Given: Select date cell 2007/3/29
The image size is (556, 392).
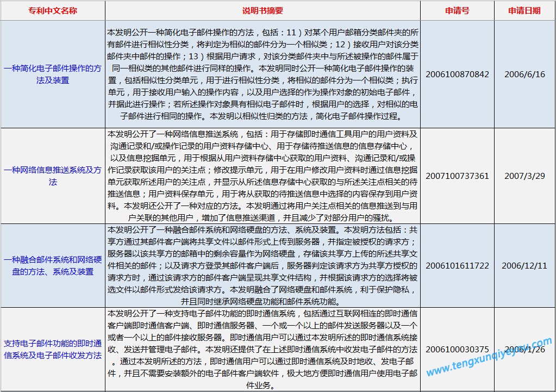Looking at the screenshot, I should (524, 176).
